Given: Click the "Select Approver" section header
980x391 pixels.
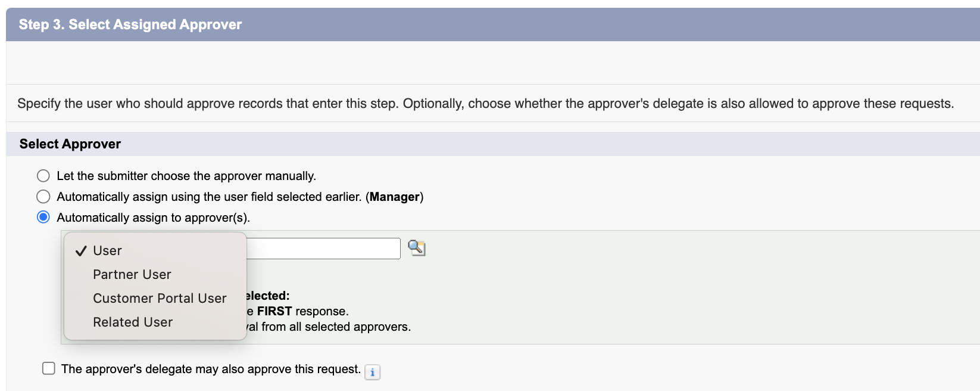Looking at the screenshot, I should (x=70, y=144).
